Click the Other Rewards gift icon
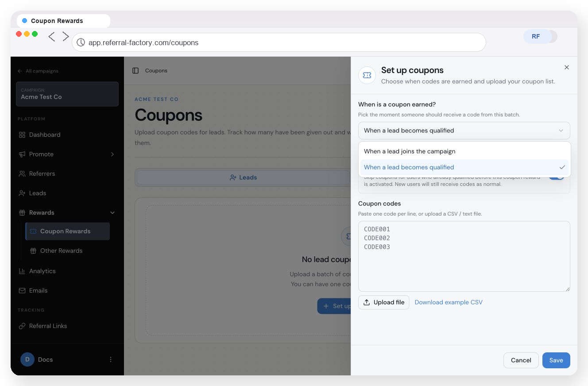The height and width of the screenshot is (386, 588). click(x=33, y=251)
